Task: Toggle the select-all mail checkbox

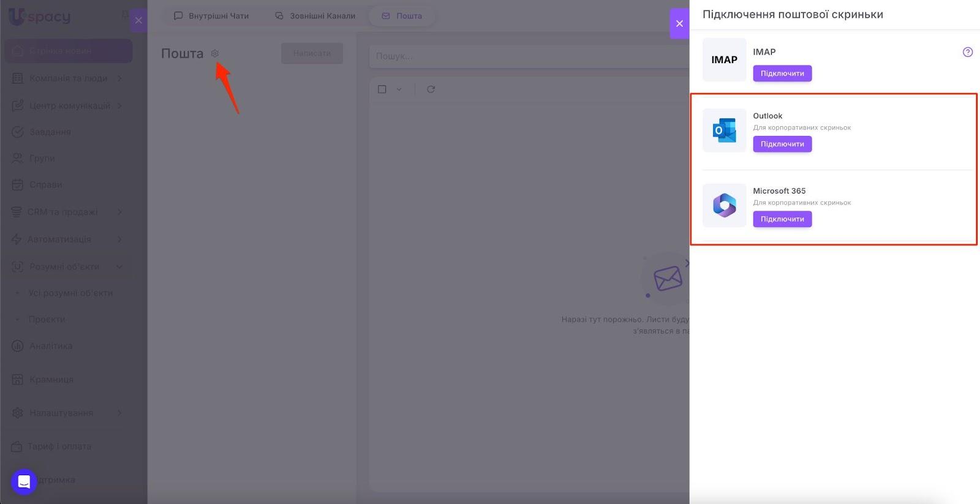Action: pyautogui.click(x=382, y=89)
